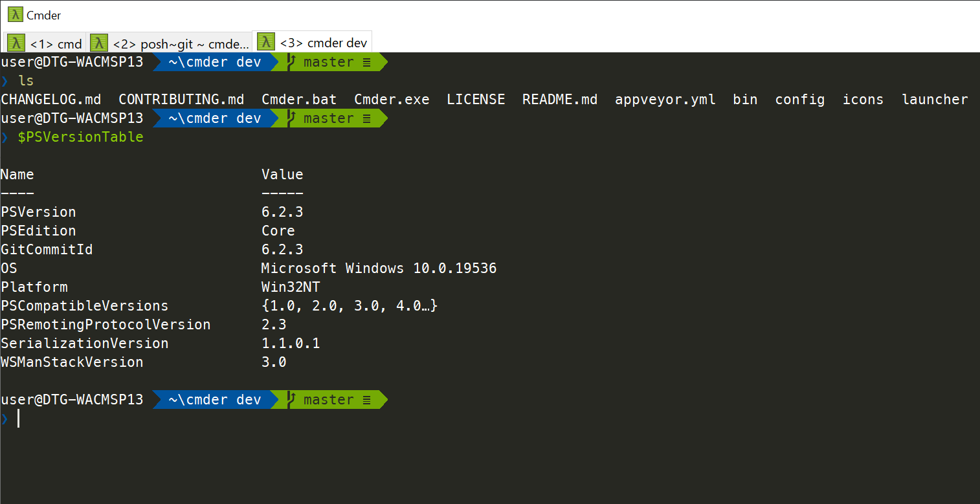
Task: Switch to the <1> cmd tab
Action: coord(56,43)
